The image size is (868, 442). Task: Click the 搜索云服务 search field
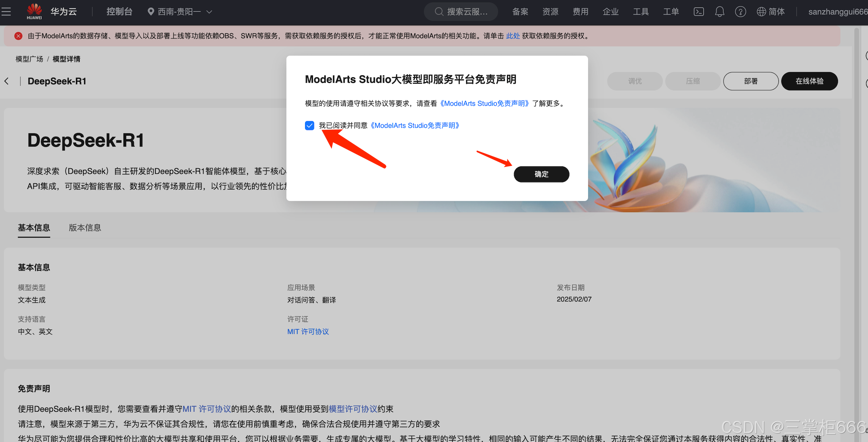tap(461, 12)
